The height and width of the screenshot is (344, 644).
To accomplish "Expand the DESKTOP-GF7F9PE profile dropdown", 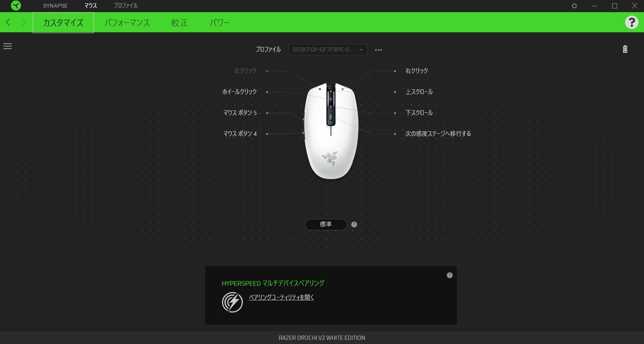I will coord(328,50).
